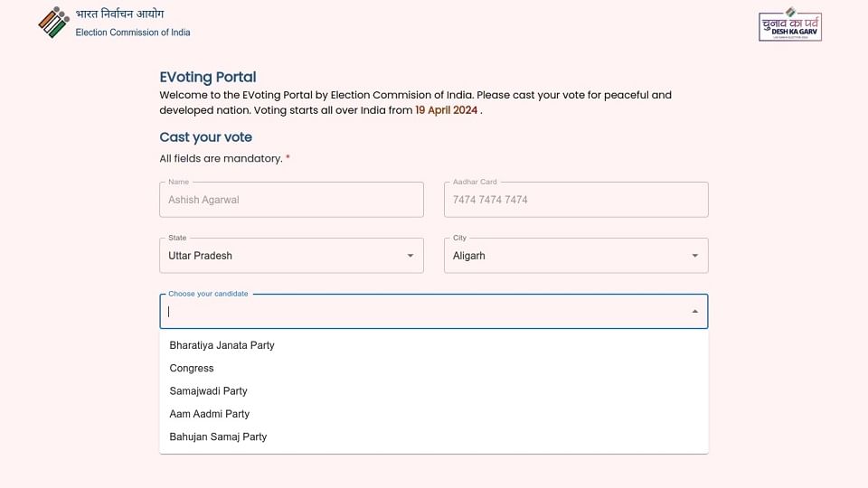Choose Congress from candidate options
Screen dimensions: 868x488
(192, 368)
